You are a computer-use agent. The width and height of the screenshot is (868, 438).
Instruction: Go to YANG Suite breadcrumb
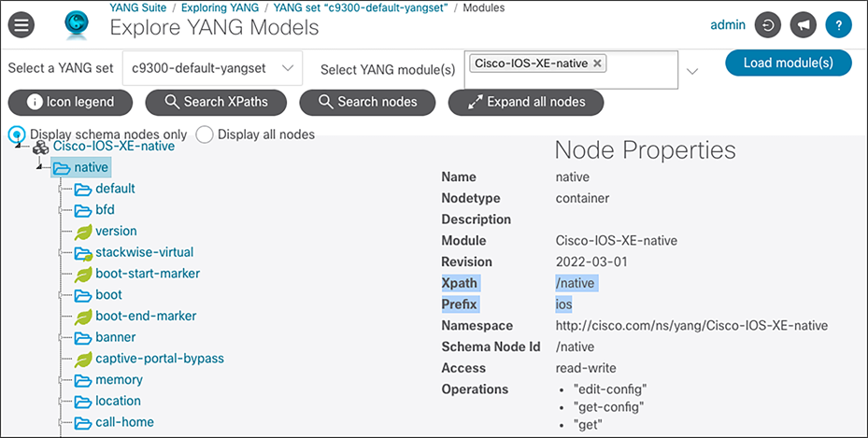coord(138,7)
